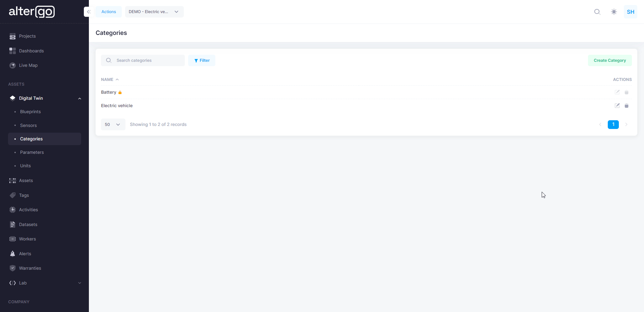Screen dimensions: 644x312
Task: Open Alerts via bell icon
Action: 12,254
